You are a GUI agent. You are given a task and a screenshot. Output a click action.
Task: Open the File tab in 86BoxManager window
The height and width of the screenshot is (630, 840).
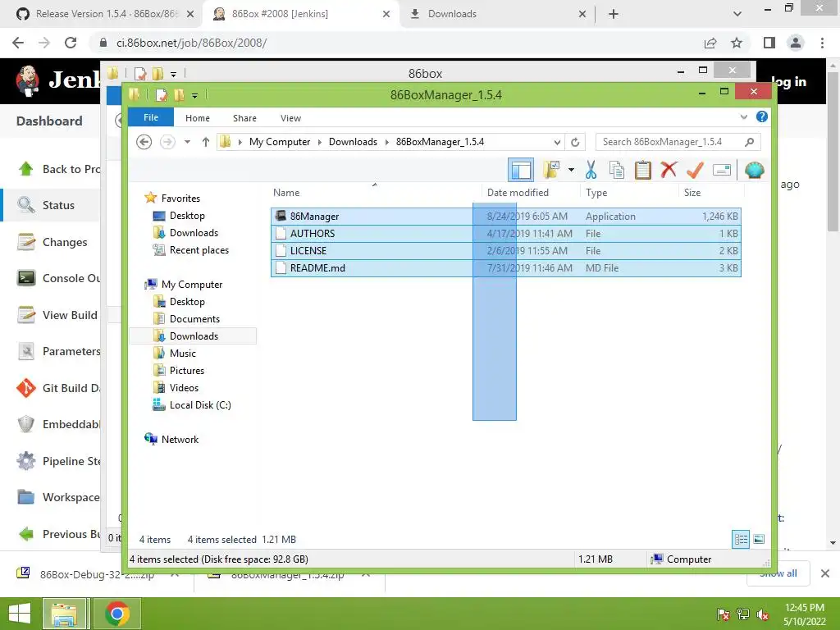point(151,117)
